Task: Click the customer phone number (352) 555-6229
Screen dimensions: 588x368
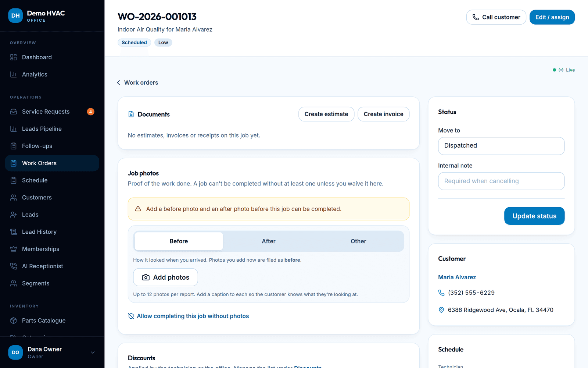Action: click(x=471, y=293)
